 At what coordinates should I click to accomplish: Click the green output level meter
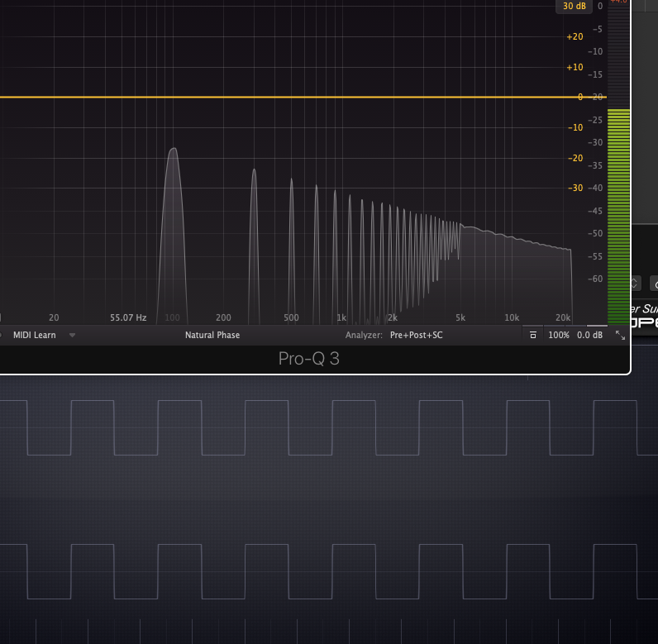point(618,216)
